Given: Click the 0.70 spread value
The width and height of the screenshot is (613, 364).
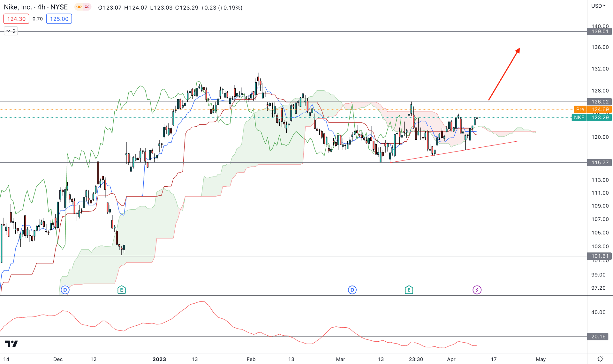Looking at the screenshot, I should [38, 19].
